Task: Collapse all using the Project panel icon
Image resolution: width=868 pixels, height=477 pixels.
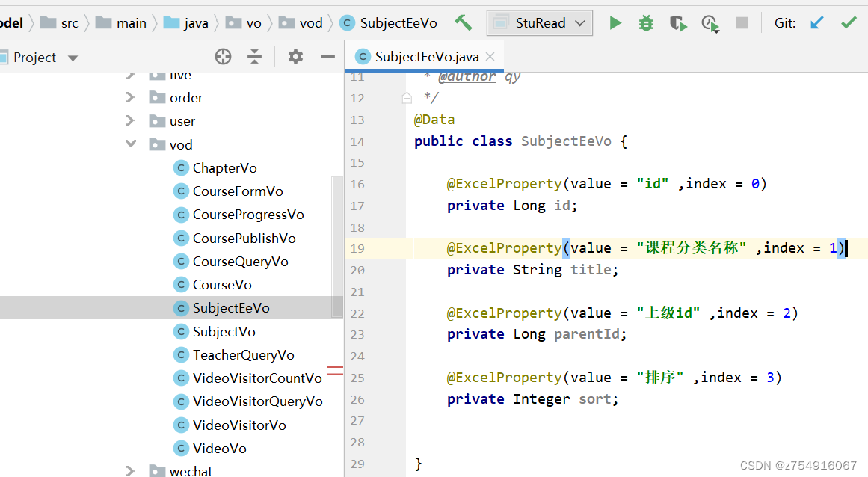Action: pyautogui.click(x=255, y=57)
